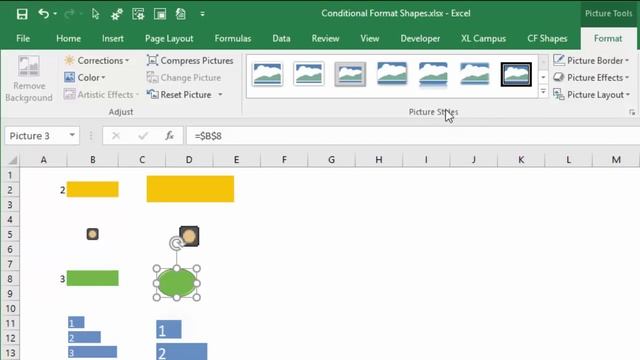Click the small square icon in cell B5

[93, 234]
